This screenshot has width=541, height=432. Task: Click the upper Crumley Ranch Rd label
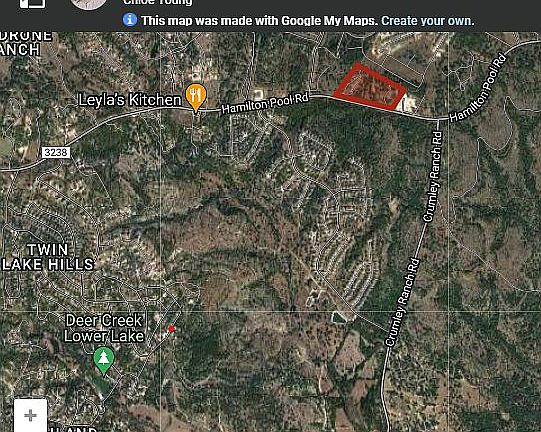(432, 177)
